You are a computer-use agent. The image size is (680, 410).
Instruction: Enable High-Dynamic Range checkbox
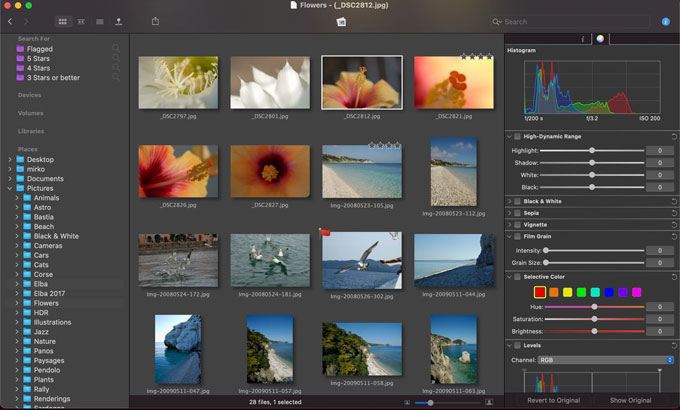(x=517, y=136)
